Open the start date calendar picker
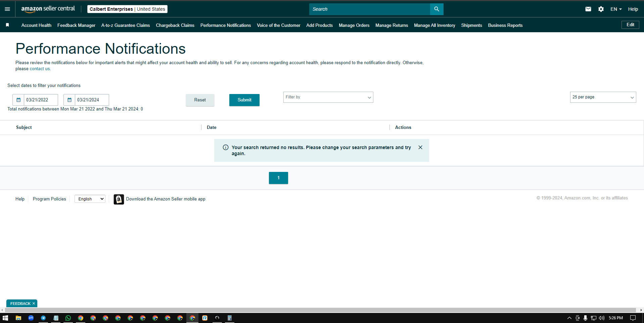 [18, 100]
